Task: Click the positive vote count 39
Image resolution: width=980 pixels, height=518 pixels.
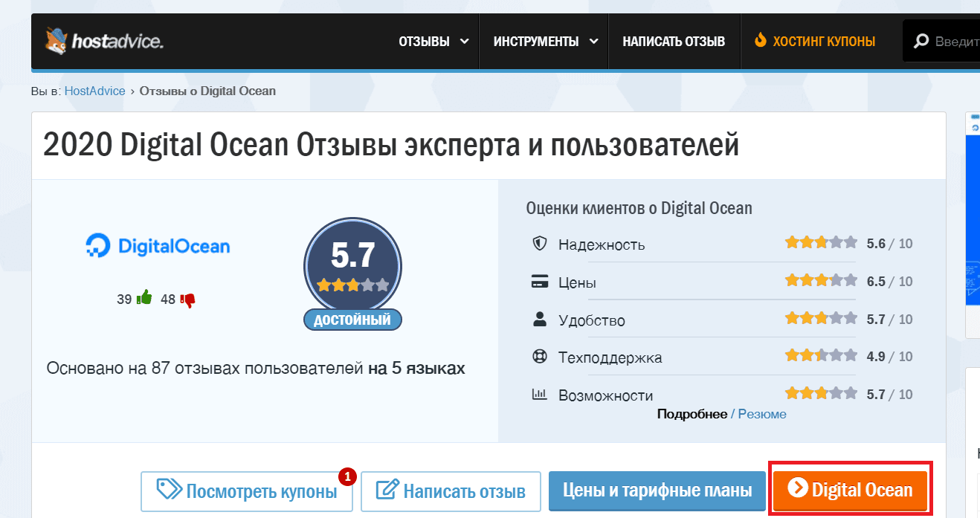Action: 124,300
